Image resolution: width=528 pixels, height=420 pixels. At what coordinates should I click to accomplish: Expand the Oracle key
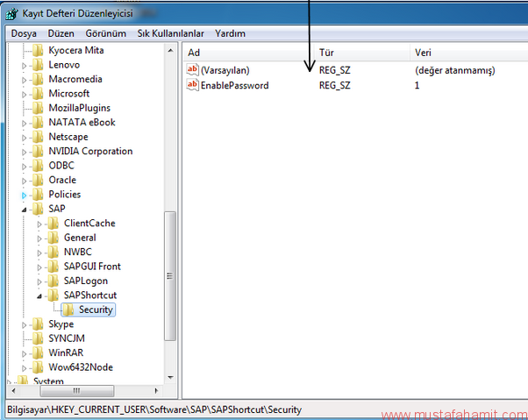click(x=25, y=181)
